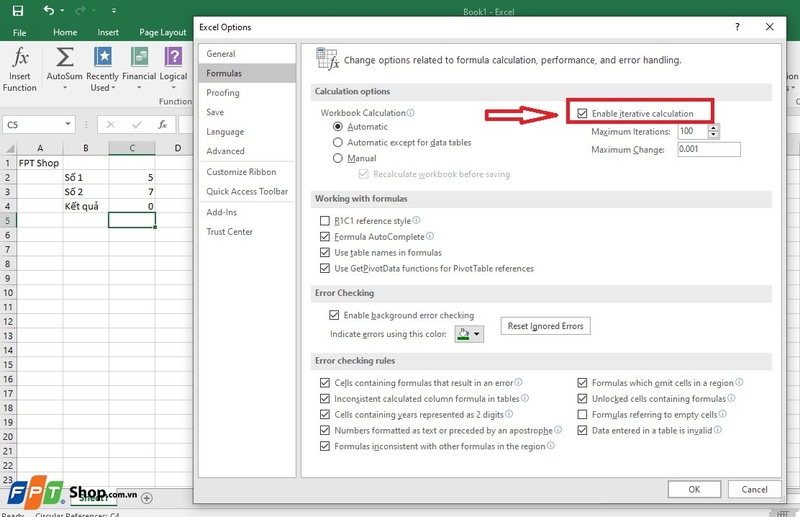Click the Maximum Change input field

point(708,149)
